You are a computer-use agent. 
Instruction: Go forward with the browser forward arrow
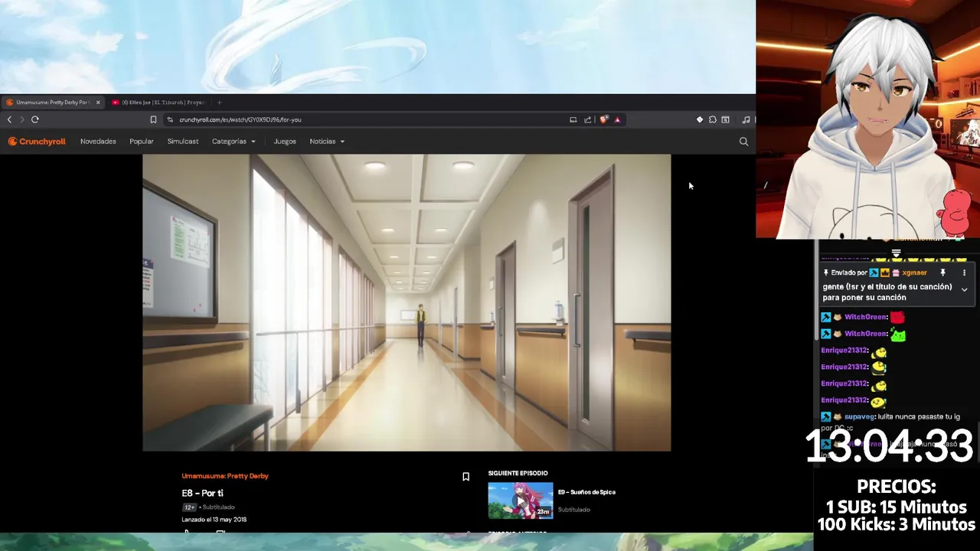point(21,119)
